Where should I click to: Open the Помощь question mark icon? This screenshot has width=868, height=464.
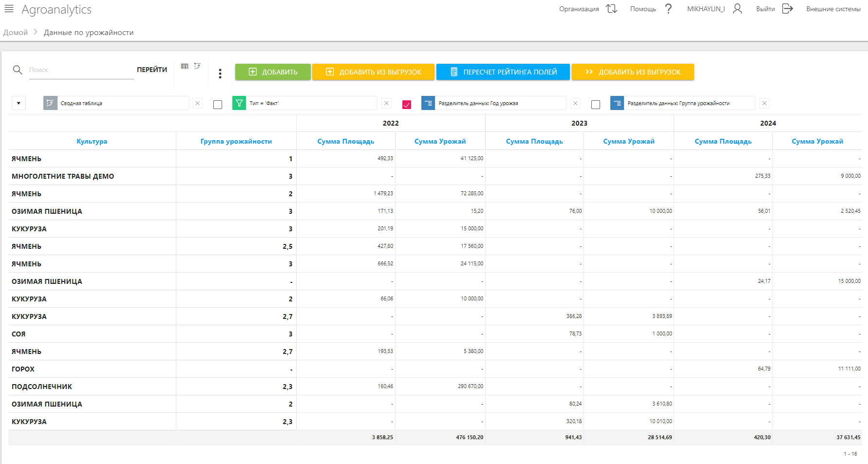pos(668,9)
